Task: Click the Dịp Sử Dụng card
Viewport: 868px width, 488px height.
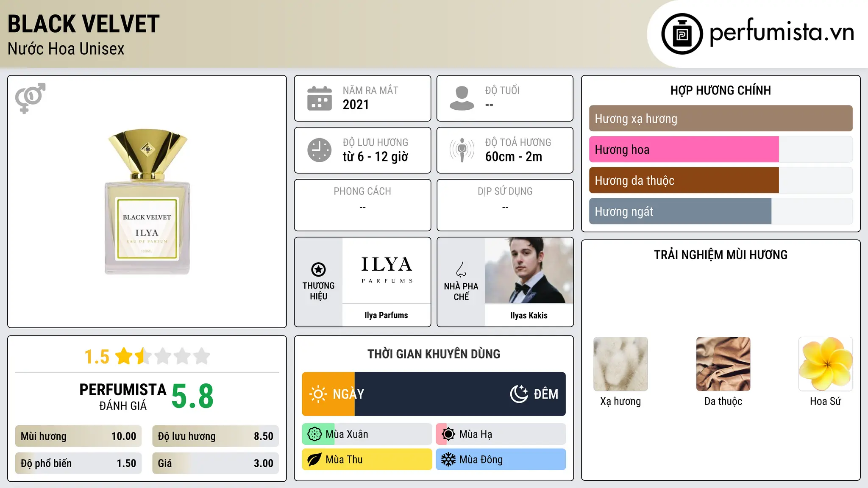Action: [x=505, y=205]
